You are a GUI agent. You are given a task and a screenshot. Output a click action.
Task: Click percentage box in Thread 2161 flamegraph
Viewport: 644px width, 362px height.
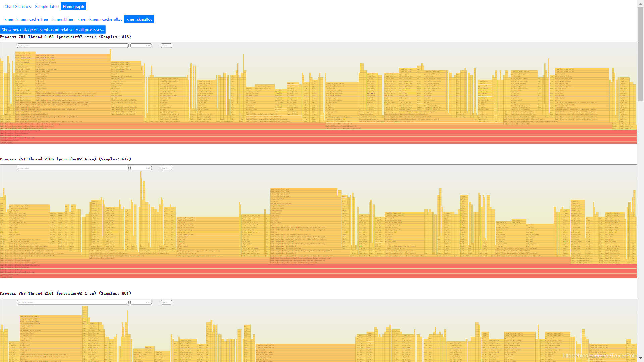[x=141, y=302]
